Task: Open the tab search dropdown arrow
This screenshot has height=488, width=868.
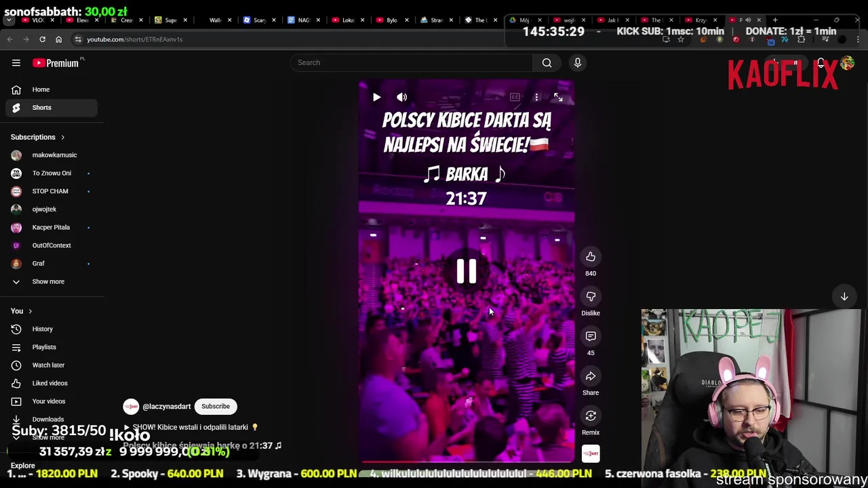Action: pyautogui.click(x=9, y=20)
